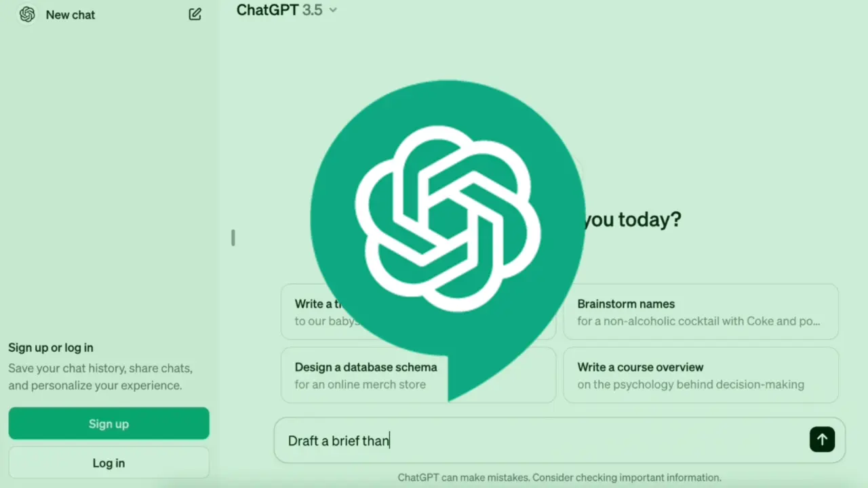Select the New chat label in the sidebar
This screenshot has width=868, height=488.
(x=71, y=15)
